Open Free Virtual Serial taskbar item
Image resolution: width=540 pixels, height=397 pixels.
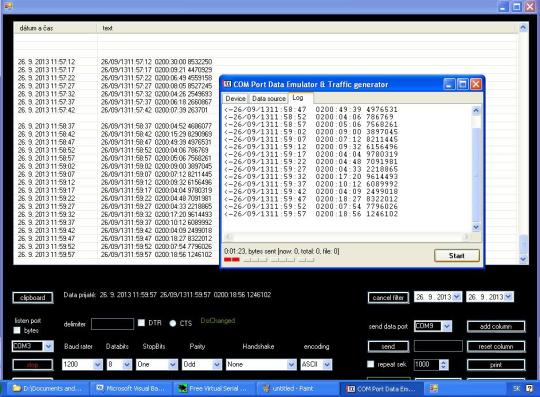click(x=214, y=389)
